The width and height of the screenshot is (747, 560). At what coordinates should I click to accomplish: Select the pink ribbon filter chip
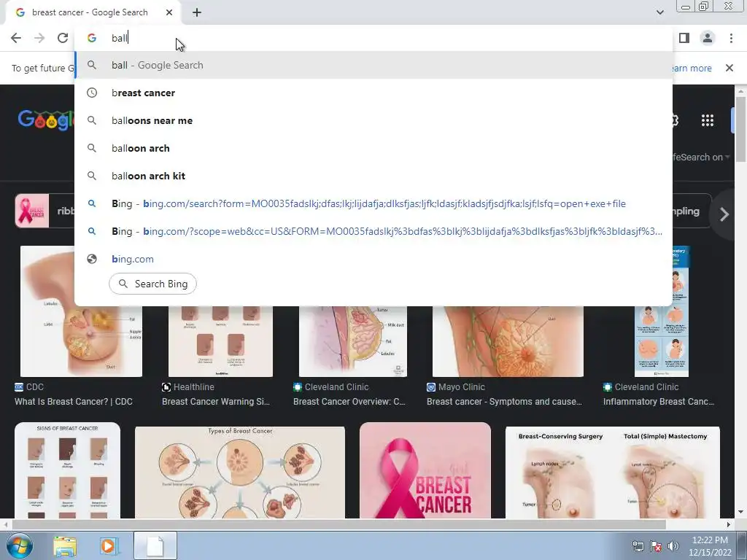[x=44, y=211]
